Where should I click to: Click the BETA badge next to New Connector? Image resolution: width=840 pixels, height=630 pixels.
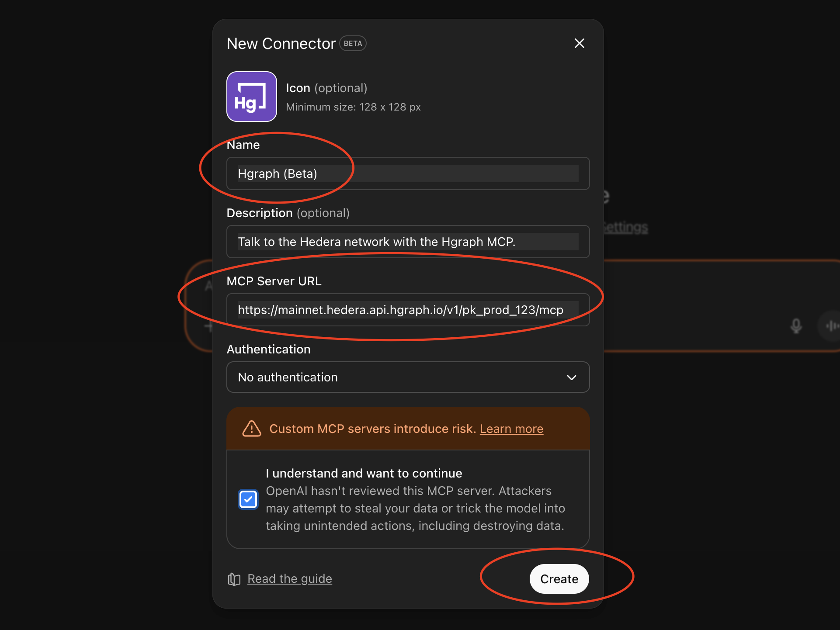point(352,43)
